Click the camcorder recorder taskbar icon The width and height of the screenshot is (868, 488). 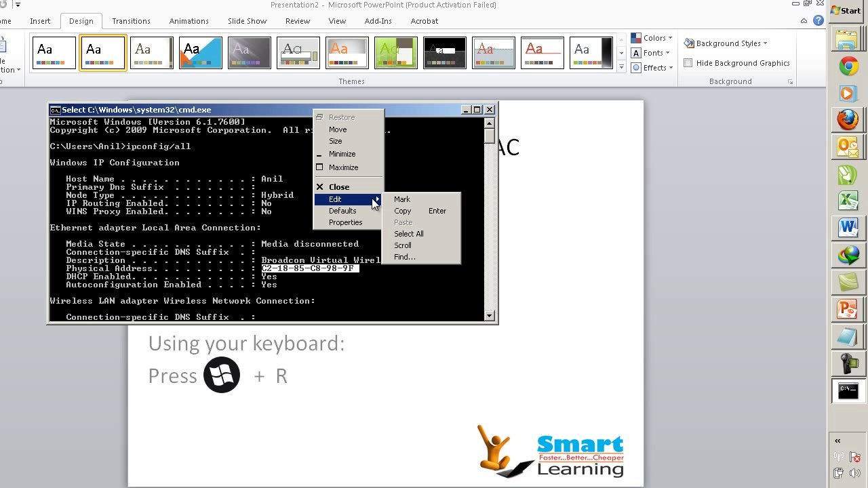[848, 363]
